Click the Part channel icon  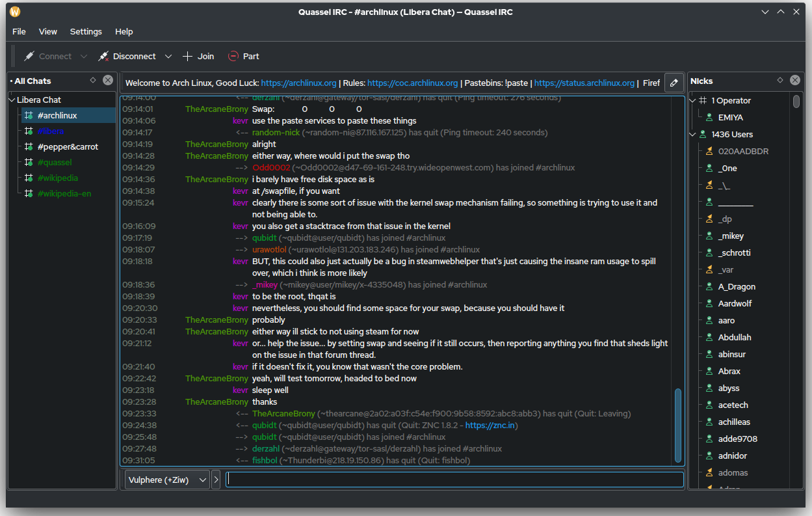pos(233,57)
